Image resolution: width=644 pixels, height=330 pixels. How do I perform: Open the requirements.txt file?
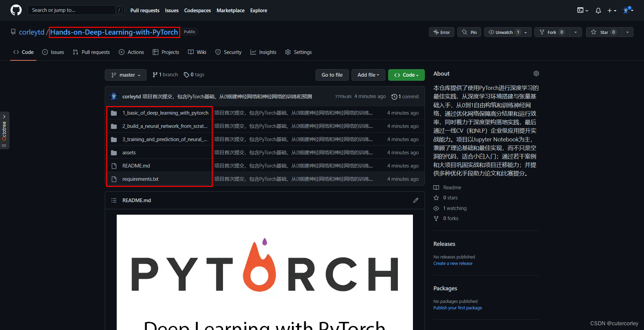pyautogui.click(x=140, y=179)
